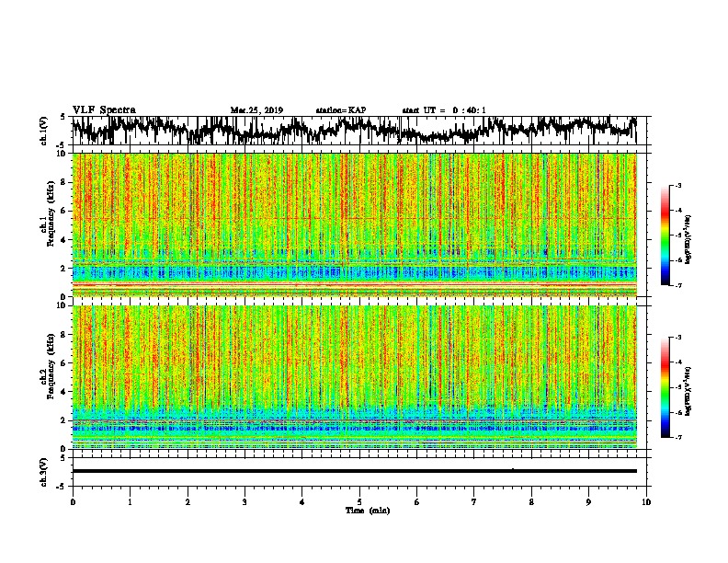Click time axis tick label "8"
The width and height of the screenshot is (728, 563).
pyautogui.click(x=531, y=502)
